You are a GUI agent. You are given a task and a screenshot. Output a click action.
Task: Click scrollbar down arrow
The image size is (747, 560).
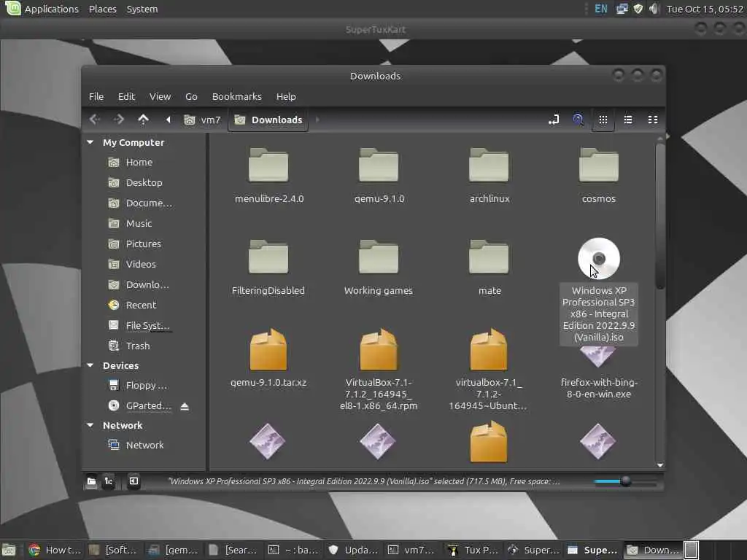pos(659,465)
